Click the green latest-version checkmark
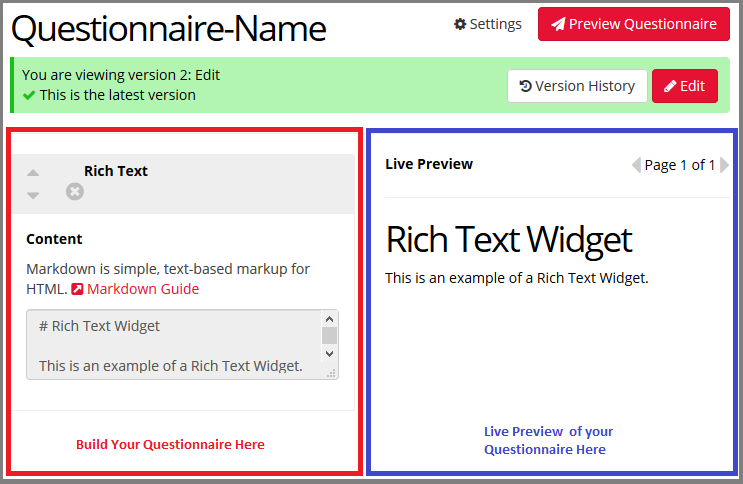Viewport: 743px width, 484px height. click(x=29, y=95)
